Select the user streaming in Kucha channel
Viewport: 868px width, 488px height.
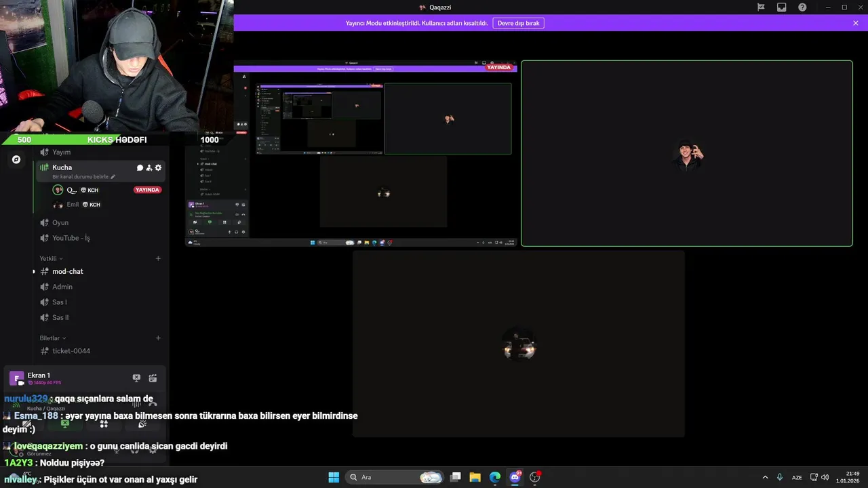(108, 190)
